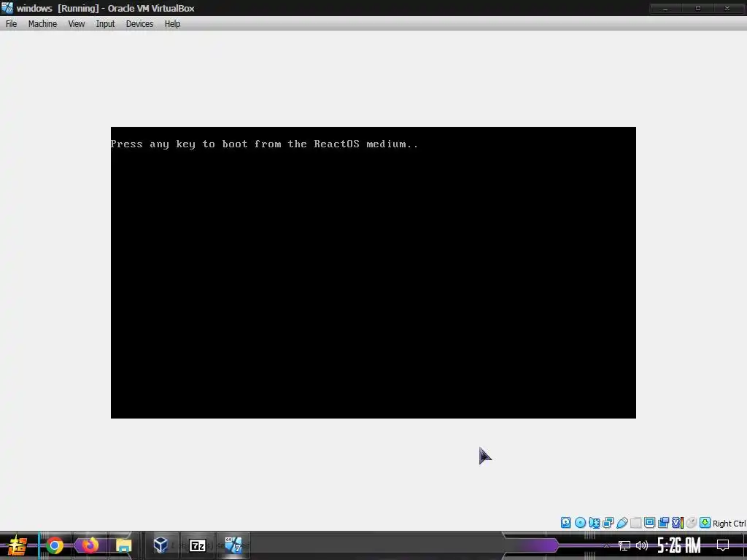
Task: Open the Machine menu
Action: click(x=42, y=24)
